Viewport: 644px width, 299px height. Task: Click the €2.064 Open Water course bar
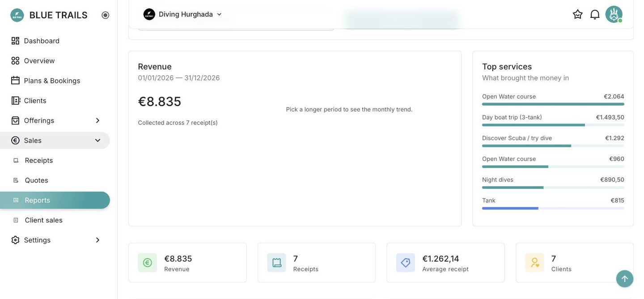553,104
